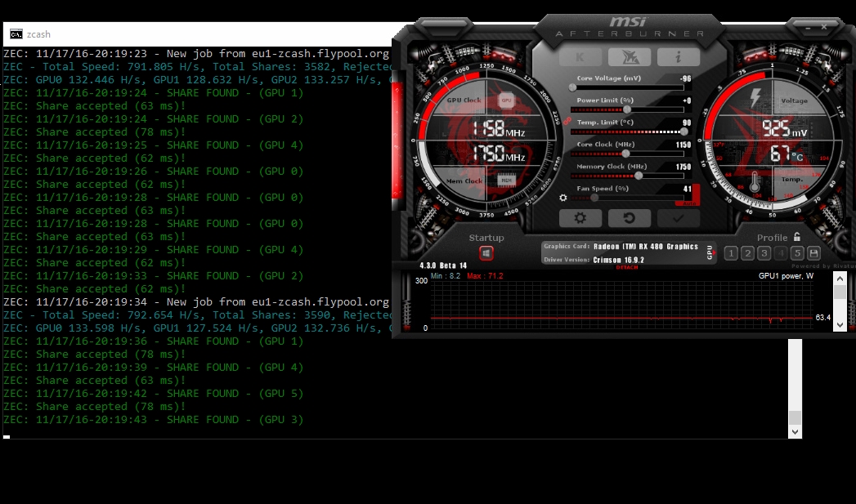This screenshot has height=504, width=856.
Task: Reset clocks with the circular arrow button
Action: pos(629,218)
